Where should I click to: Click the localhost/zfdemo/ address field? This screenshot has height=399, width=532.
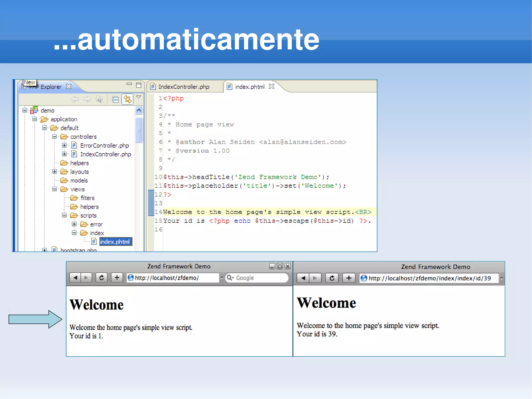point(173,278)
